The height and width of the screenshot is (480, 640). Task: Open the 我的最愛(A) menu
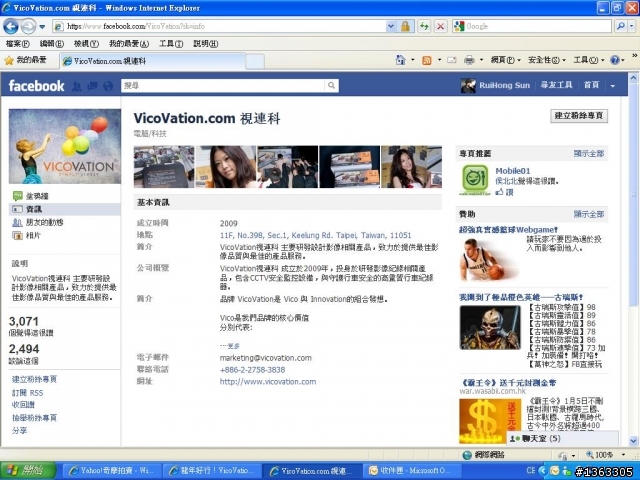129,44
